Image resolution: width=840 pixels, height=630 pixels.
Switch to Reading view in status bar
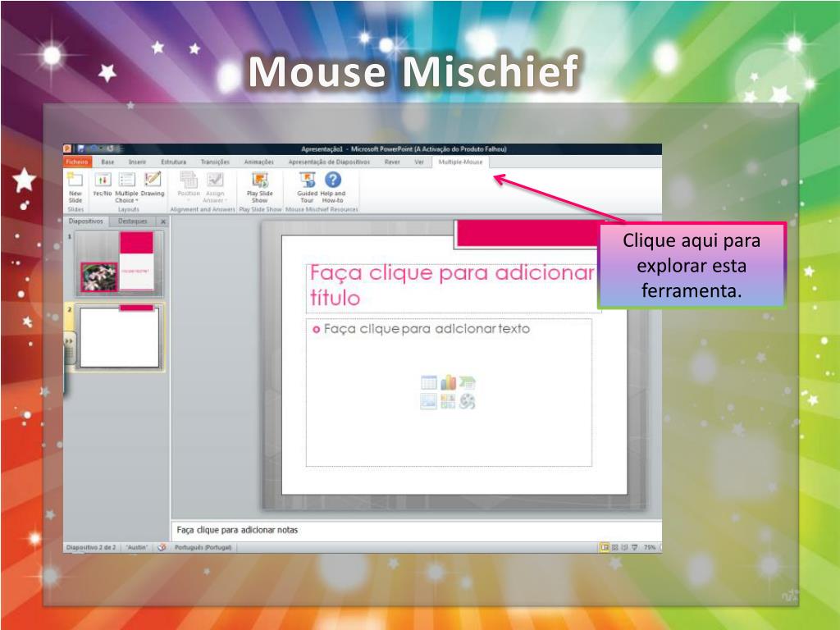pos(624,547)
